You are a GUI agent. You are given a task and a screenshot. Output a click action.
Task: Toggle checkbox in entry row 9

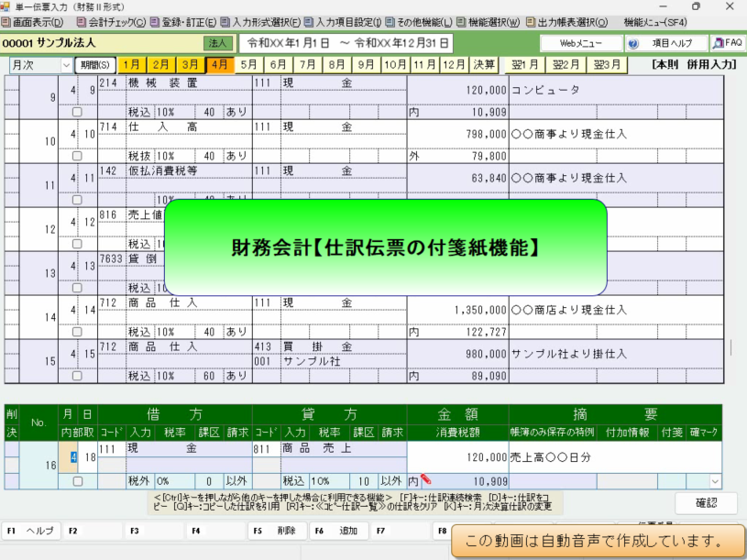(x=77, y=113)
